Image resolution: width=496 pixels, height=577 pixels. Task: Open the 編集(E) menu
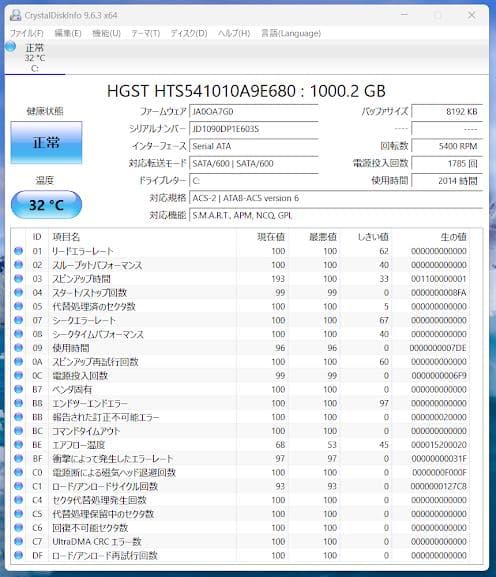[68, 33]
